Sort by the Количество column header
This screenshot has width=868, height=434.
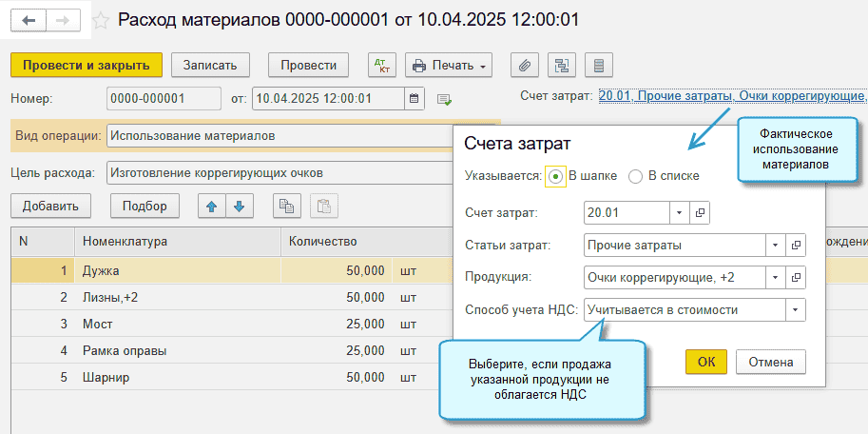(x=367, y=242)
